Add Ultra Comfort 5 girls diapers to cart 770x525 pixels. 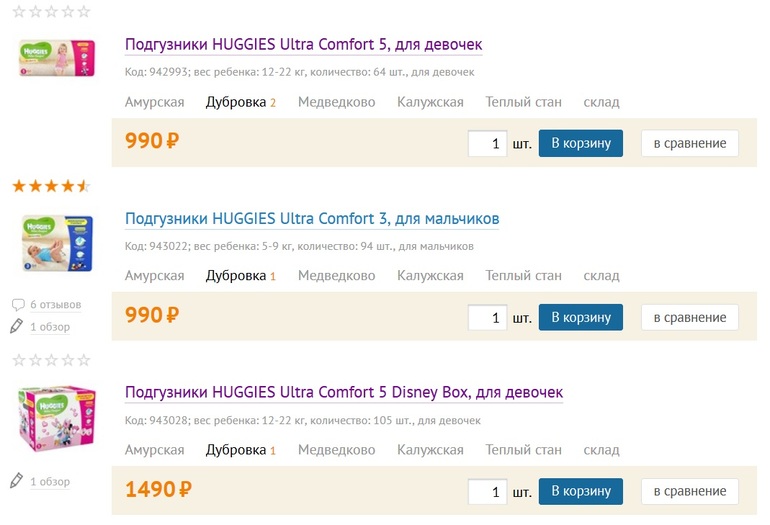point(581,143)
